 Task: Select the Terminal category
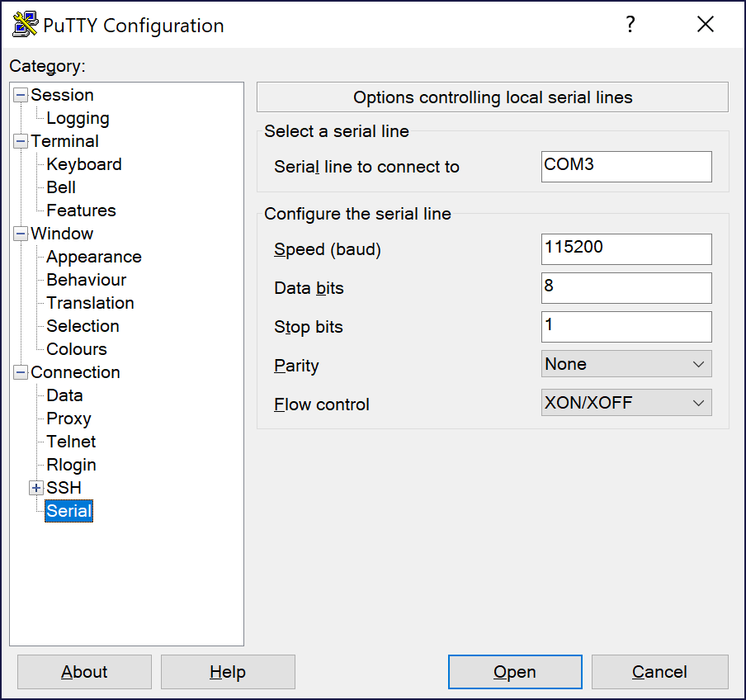[x=64, y=141]
